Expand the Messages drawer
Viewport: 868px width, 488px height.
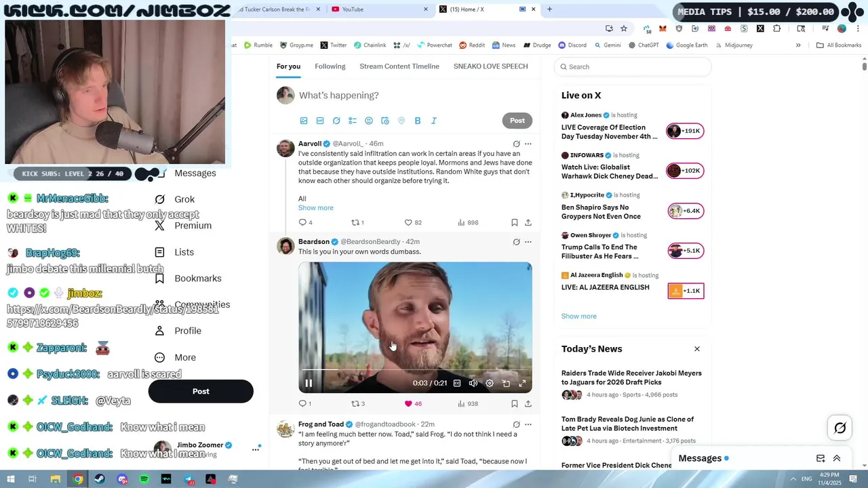(x=837, y=458)
